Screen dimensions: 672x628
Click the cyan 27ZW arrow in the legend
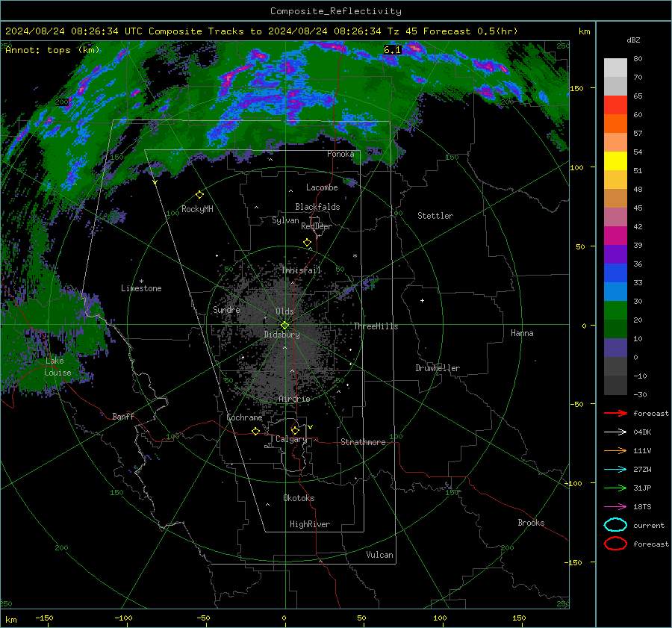pos(615,470)
